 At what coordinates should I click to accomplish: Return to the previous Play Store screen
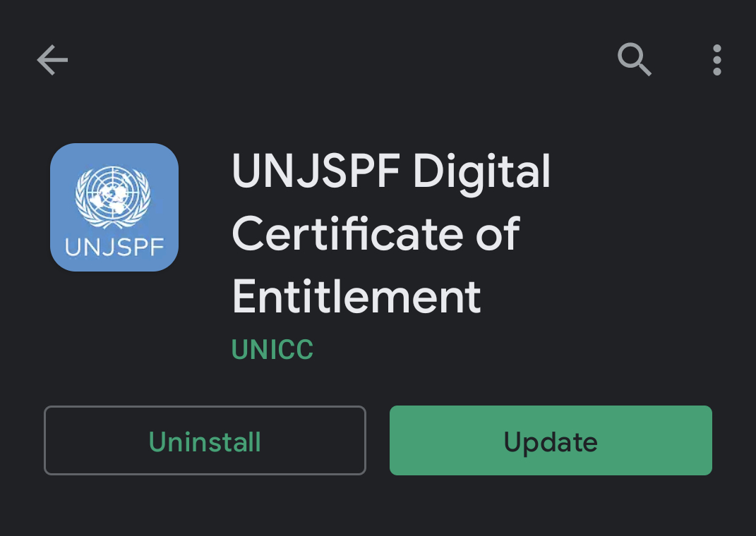coord(52,60)
